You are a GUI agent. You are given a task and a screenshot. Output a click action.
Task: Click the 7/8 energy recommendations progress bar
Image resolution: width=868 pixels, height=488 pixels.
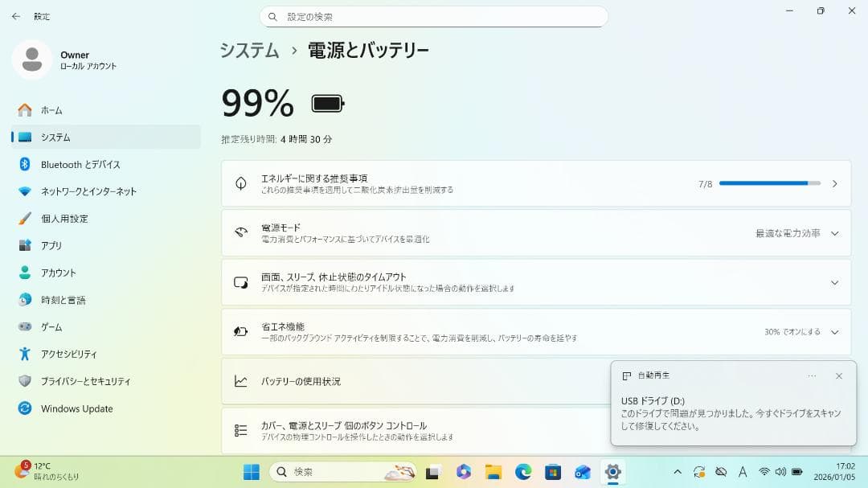coord(769,183)
